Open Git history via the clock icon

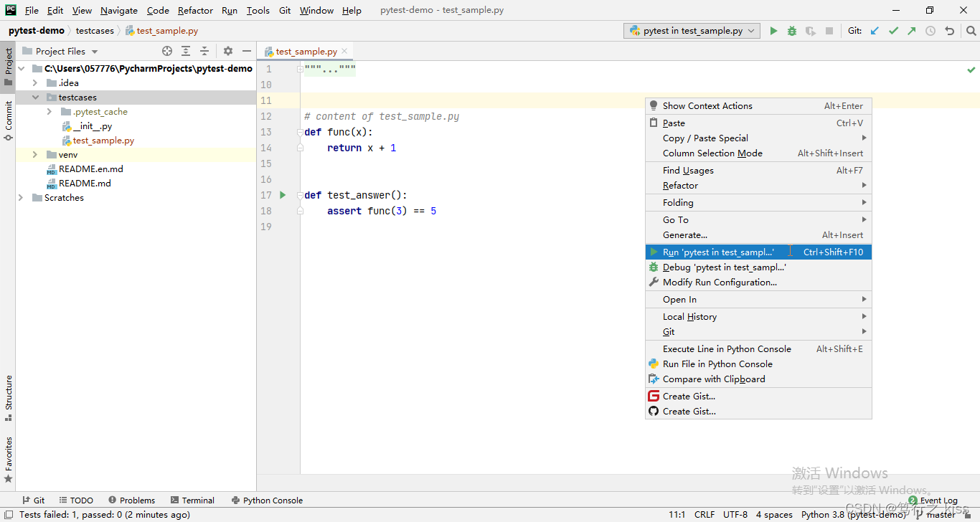click(x=930, y=31)
